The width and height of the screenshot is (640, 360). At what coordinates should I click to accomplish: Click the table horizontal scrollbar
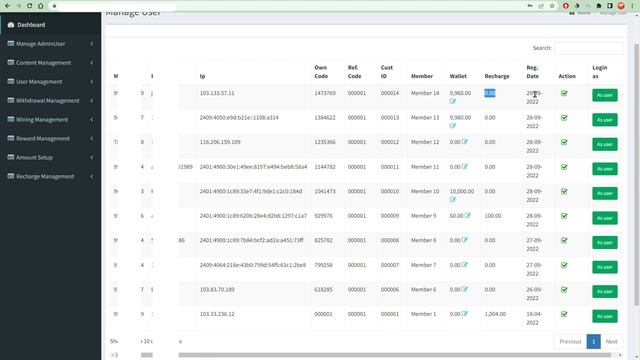pyautogui.click(x=394, y=355)
